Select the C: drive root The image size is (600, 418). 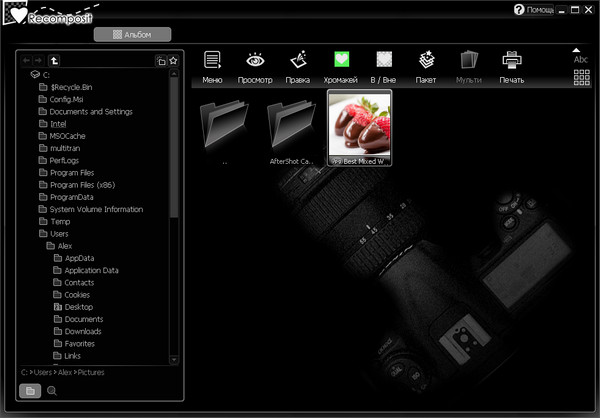tap(40, 75)
